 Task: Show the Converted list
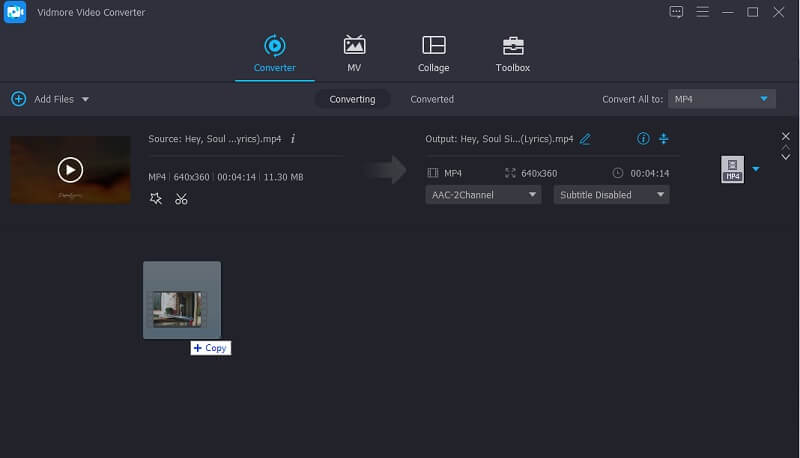432,99
